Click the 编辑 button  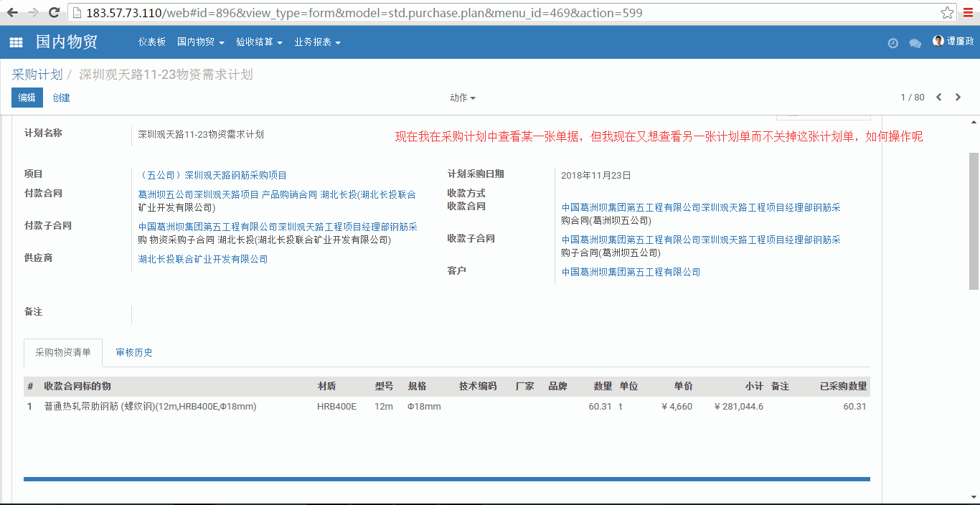click(27, 98)
